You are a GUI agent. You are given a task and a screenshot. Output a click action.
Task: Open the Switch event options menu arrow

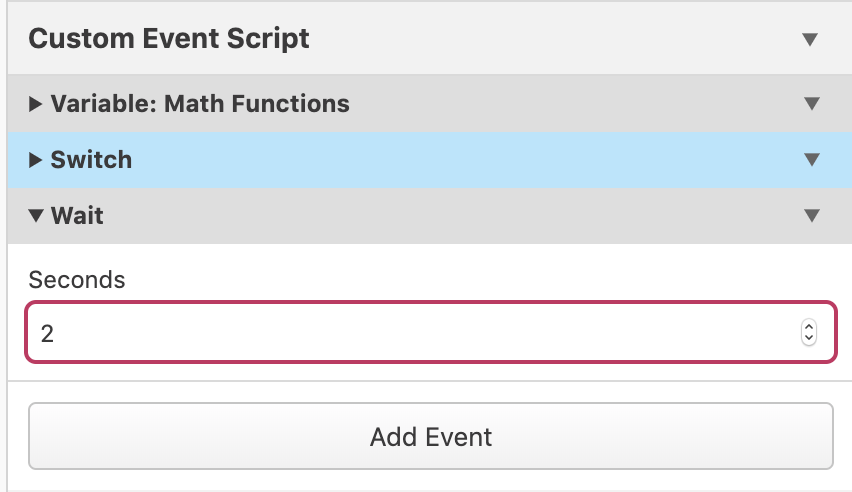(x=812, y=159)
